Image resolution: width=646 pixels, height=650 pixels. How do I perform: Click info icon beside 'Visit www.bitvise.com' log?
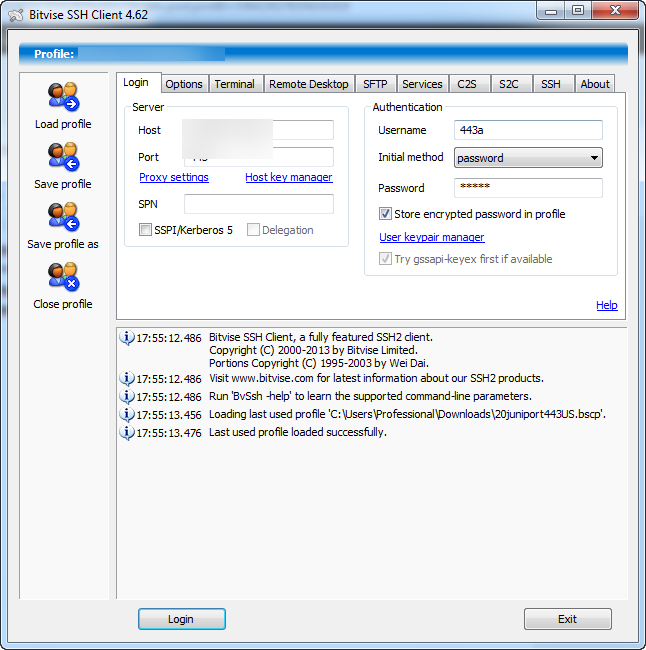(x=126, y=378)
